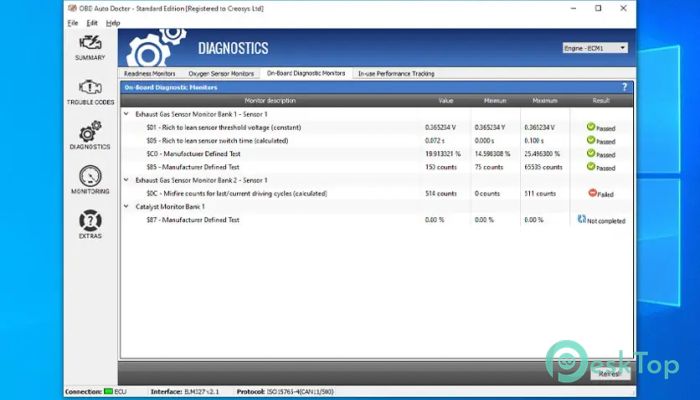Click the 19.913321 % value cell

click(x=442, y=154)
